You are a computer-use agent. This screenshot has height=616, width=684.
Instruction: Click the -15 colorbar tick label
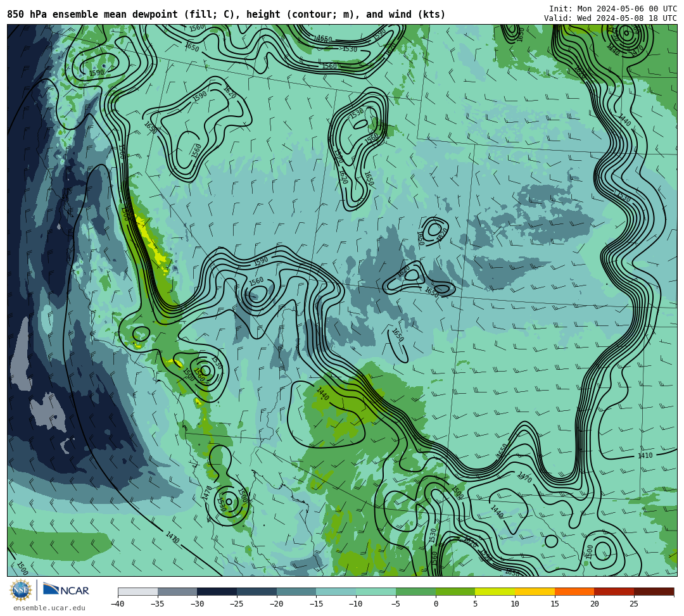(316, 604)
